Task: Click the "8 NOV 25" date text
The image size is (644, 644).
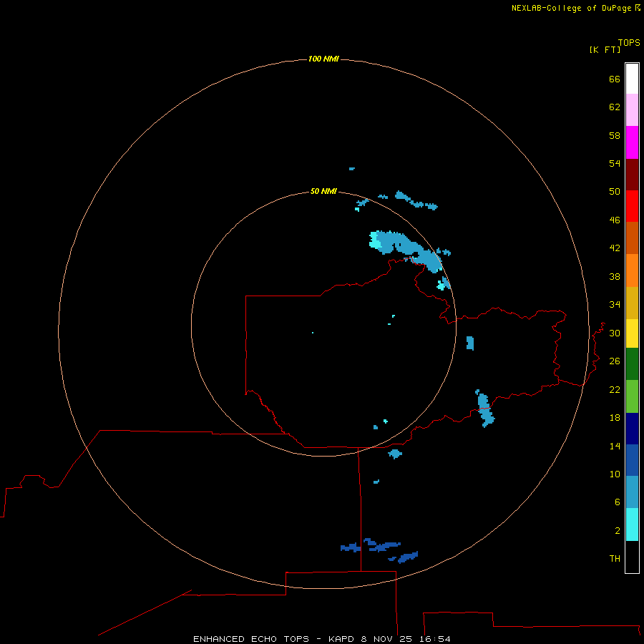Action: click(x=386, y=639)
